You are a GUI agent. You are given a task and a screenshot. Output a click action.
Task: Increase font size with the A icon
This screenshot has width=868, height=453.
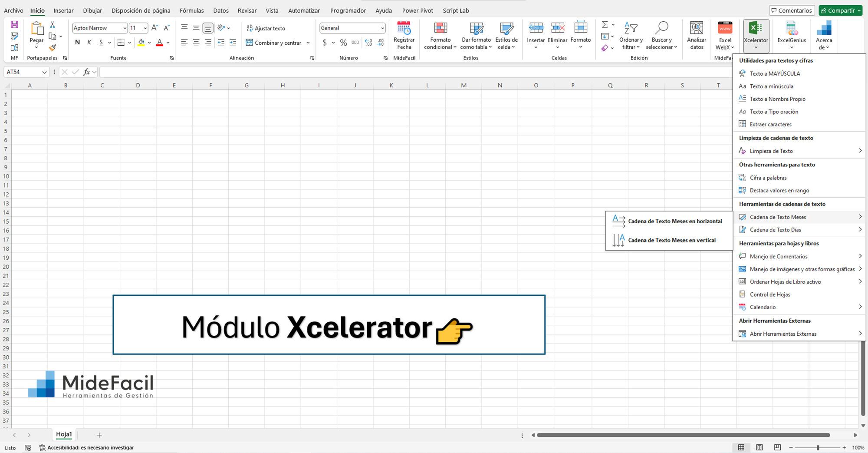click(x=155, y=28)
